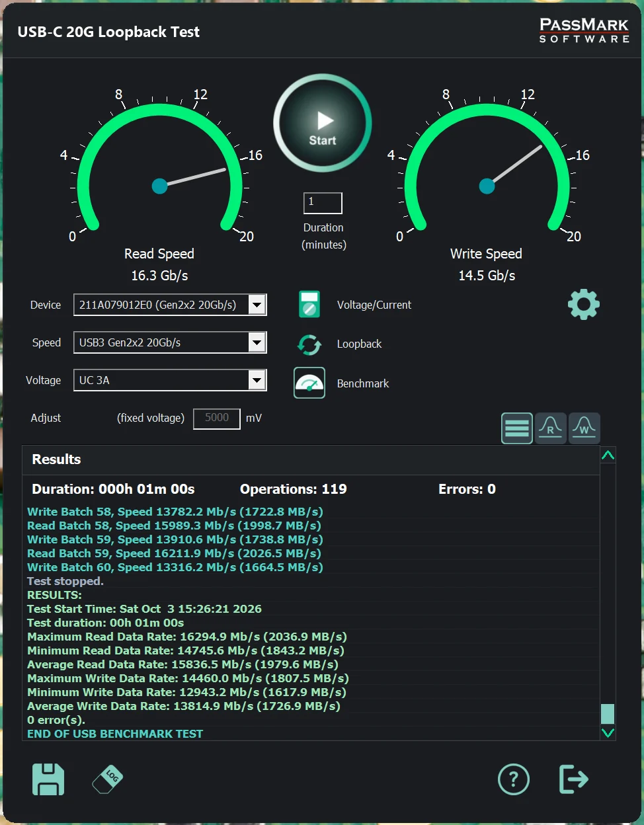644x825 pixels.
Task: Open the Voltage dropdown list
Action: coord(257,380)
